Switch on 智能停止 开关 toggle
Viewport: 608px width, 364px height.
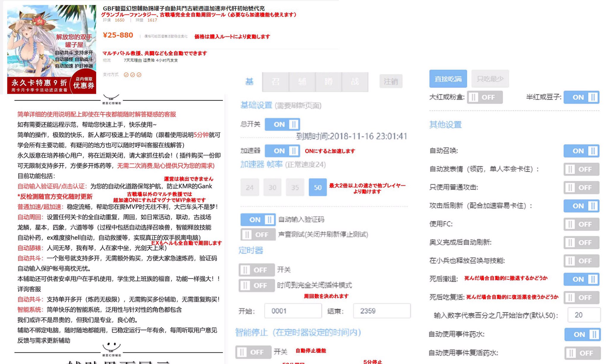(x=253, y=352)
